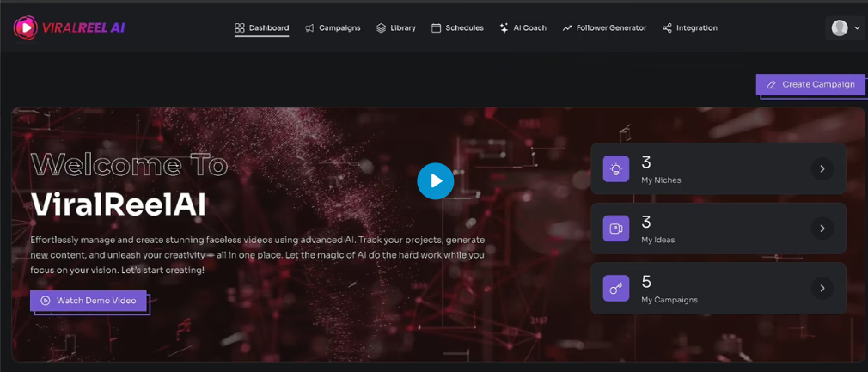Open the Follower Generator page

604,27
